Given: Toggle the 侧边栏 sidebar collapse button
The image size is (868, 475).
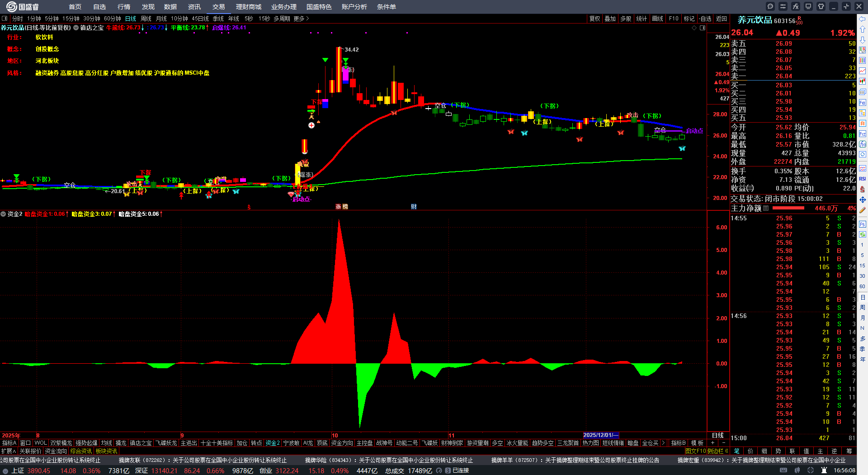Looking at the screenshot, I should (718, 451).
